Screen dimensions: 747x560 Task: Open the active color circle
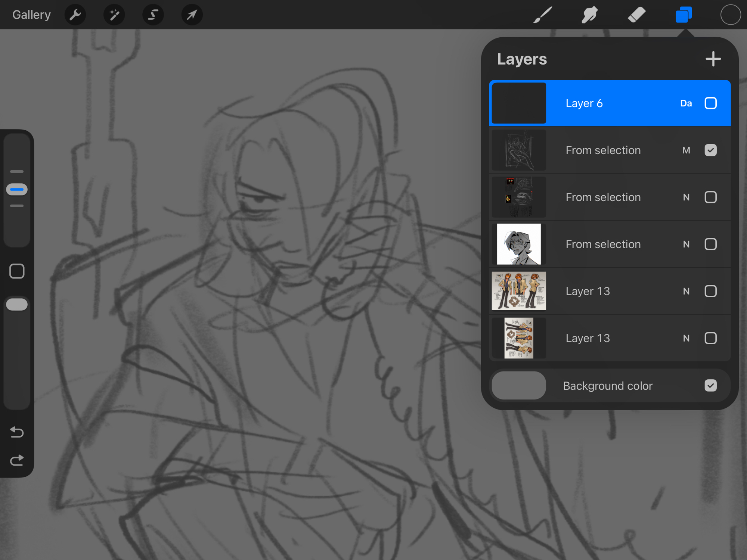730,15
